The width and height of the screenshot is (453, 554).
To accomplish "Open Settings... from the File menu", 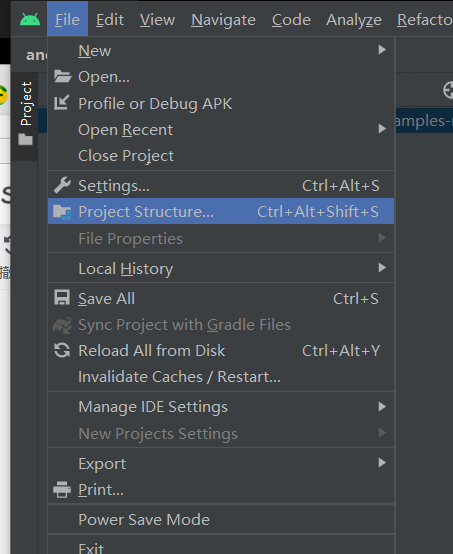I will [x=221, y=185].
